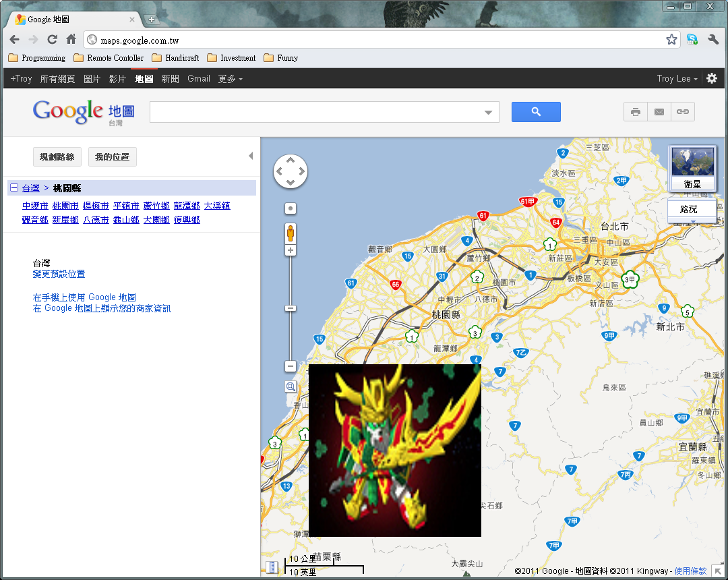Viewport: 728px width, 580px height.
Task: Open the Remote Contoller bookmark folder
Action: coord(109,58)
